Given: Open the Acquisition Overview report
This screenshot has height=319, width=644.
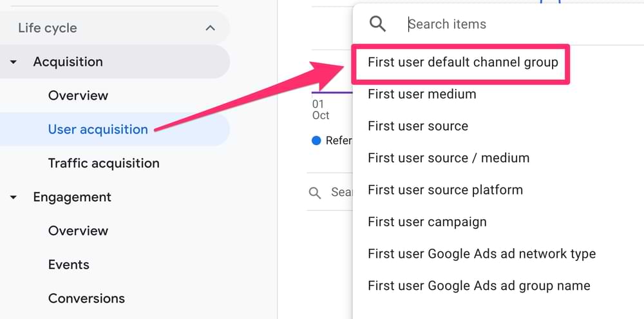Looking at the screenshot, I should pos(78,96).
